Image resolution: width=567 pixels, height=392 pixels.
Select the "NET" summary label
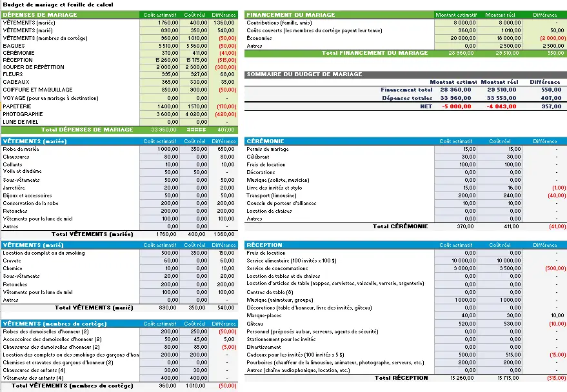pyautogui.click(x=426, y=106)
